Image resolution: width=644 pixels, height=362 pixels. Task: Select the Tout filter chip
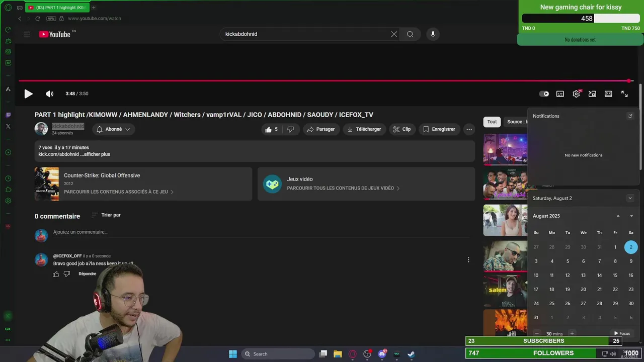click(492, 122)
